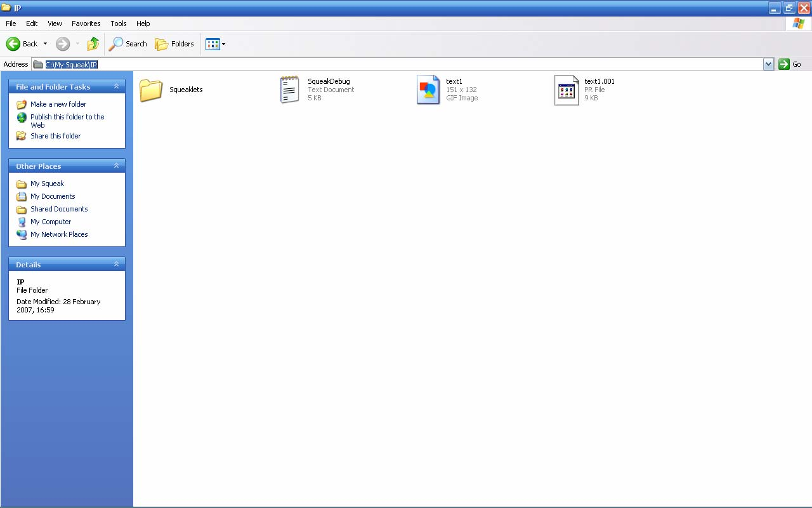Click the green Go arrow icon

(x=784, y=64)
